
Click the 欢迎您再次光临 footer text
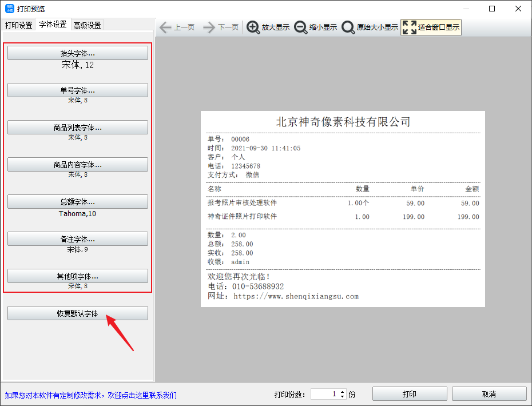pyautogui.click(x=239, y=276)
